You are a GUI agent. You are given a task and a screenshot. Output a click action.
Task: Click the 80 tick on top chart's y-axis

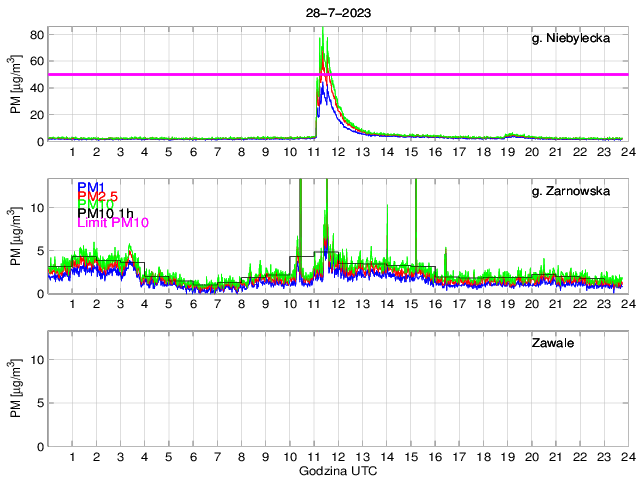(35, 34)
